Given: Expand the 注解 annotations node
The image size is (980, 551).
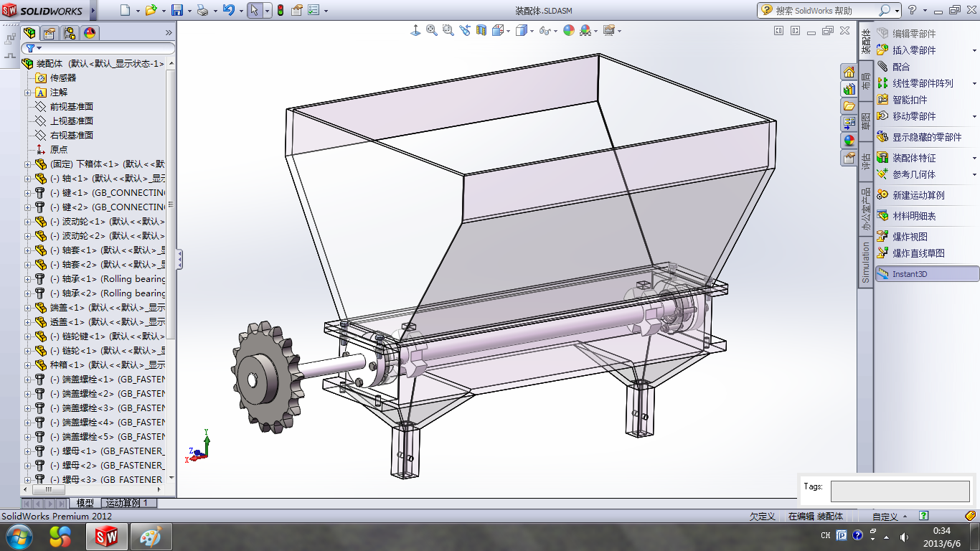Looking at the screenshot, I should [28, 93].
